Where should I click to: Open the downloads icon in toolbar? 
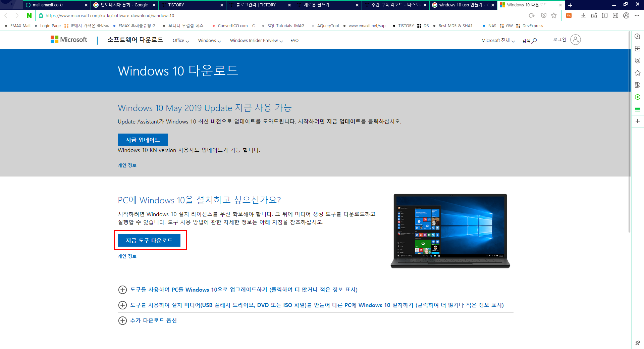583,15
